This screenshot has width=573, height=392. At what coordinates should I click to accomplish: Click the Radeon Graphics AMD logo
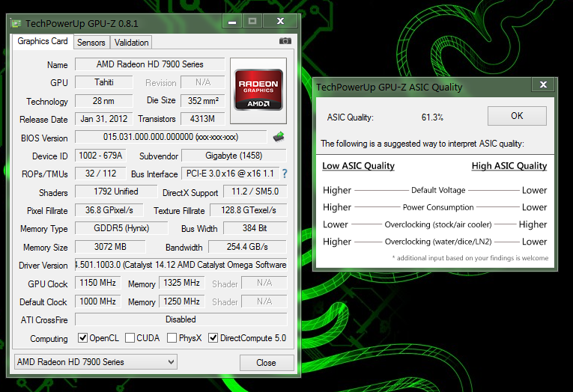pyautogui.click(x=258, y=91)
